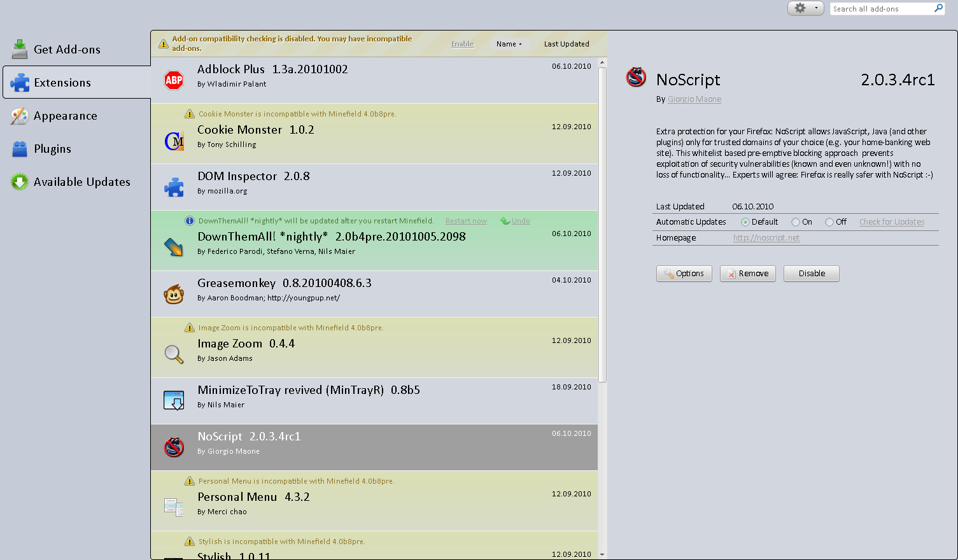This screenshot has width=958, height=560.
Task: Click the NoScript icon in extension list
Action: click(174, 447)
